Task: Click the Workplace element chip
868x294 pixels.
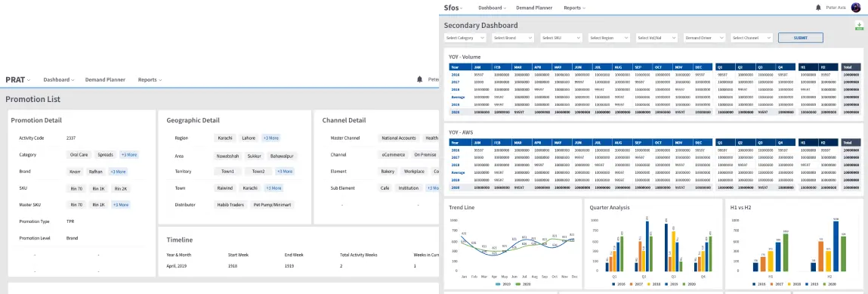Action: tap(414, 172)
